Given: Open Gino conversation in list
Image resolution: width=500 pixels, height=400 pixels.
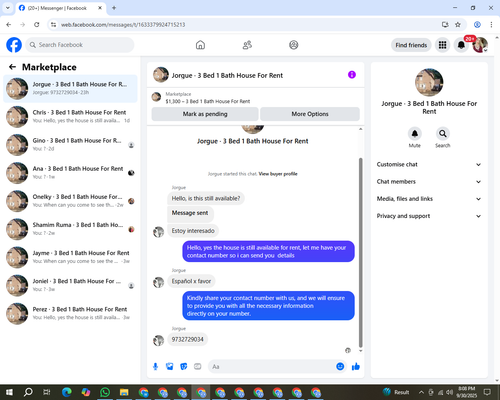Looking at the screenshot, I should click(70, 145).
